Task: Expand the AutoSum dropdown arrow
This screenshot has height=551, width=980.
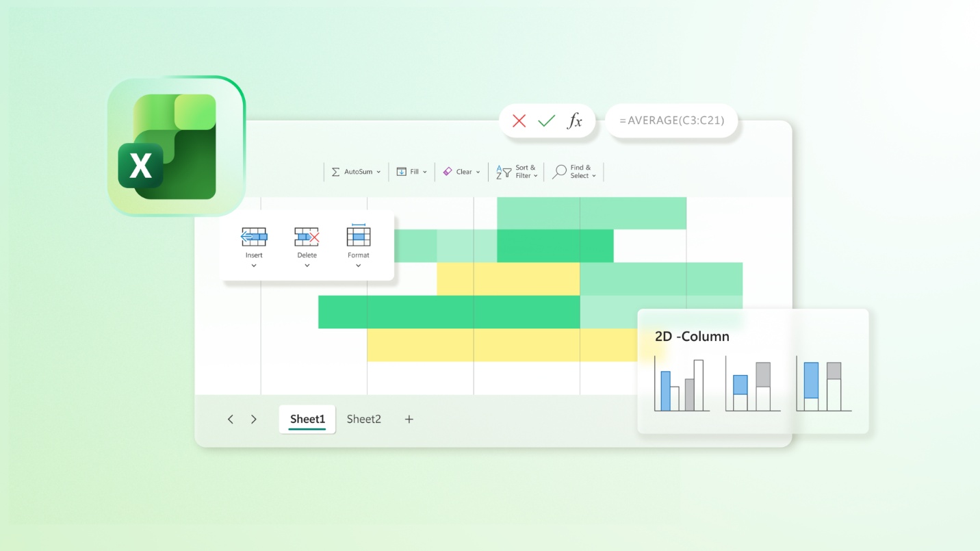Action: click(x=378, y=172)
